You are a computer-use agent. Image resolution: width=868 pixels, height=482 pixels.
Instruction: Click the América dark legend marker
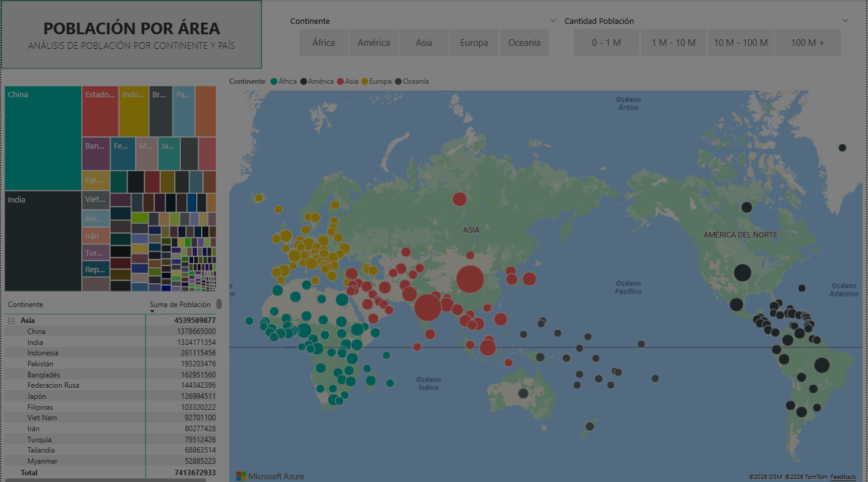(303, 81)
